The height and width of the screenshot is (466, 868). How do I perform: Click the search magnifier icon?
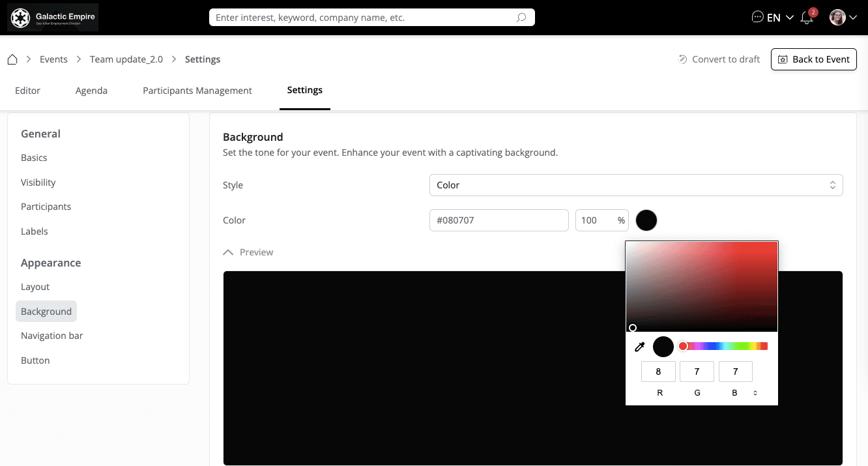pos(521,18)
